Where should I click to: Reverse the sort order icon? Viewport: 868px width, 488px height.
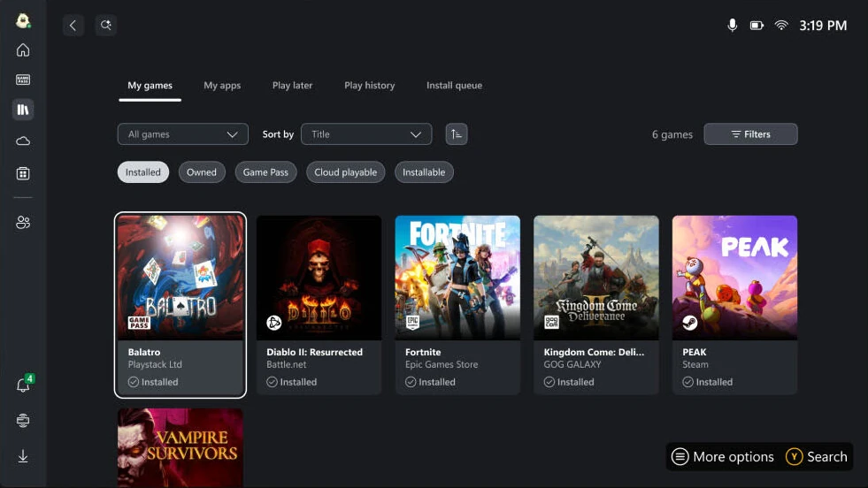coord(456,134)
